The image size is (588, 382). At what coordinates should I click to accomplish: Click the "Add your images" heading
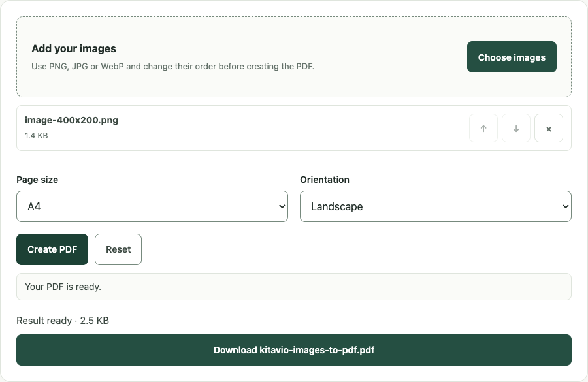click(74, 49)
